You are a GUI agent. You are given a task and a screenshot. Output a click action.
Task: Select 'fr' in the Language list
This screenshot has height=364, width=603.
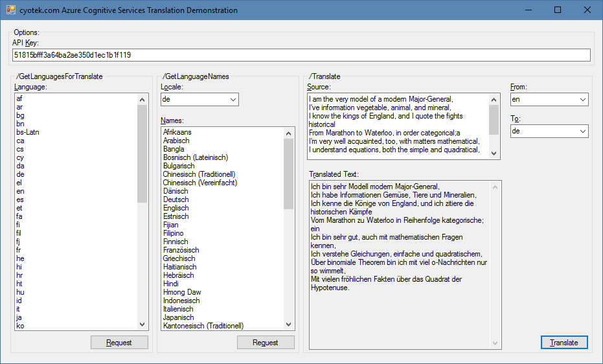76,251
